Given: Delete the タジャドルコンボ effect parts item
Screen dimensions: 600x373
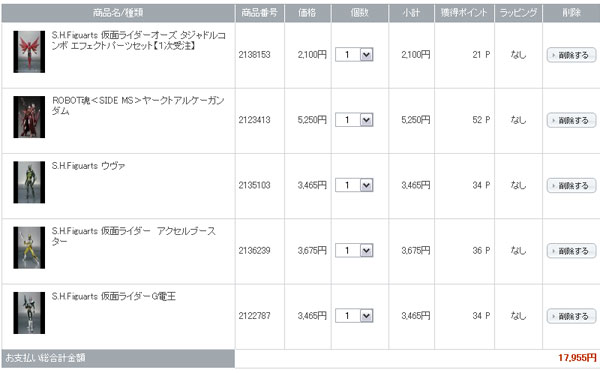Looking at the screenshot, I should (x=571, y=55).
